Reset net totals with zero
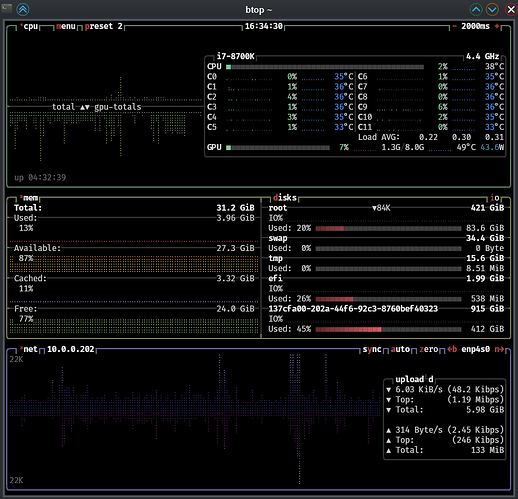 click(x=429, y=349)
